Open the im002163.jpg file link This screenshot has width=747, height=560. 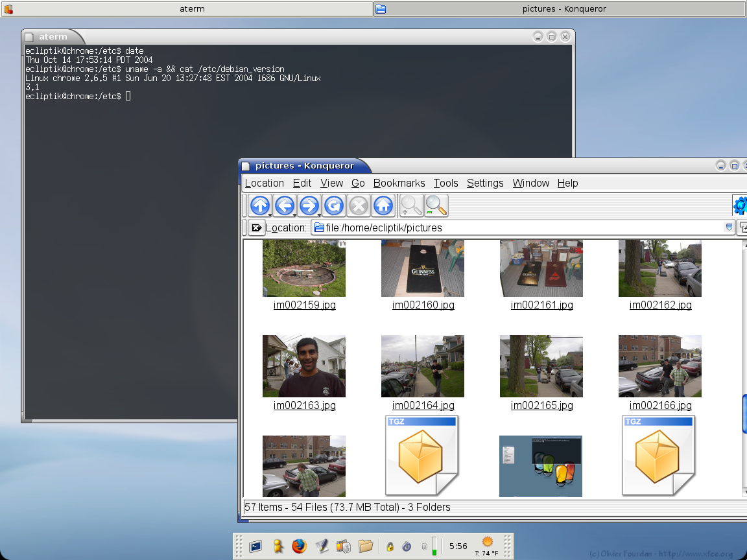click(x=304, y=406)
